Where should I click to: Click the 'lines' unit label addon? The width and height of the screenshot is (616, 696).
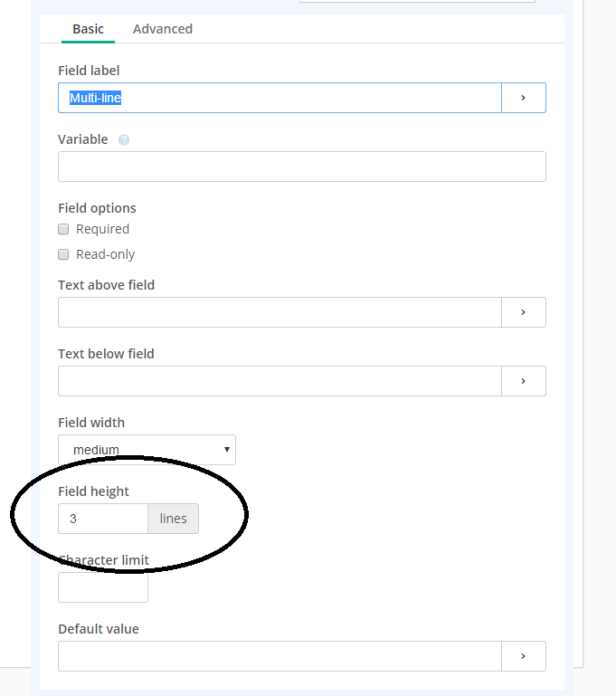pos(174,519)
